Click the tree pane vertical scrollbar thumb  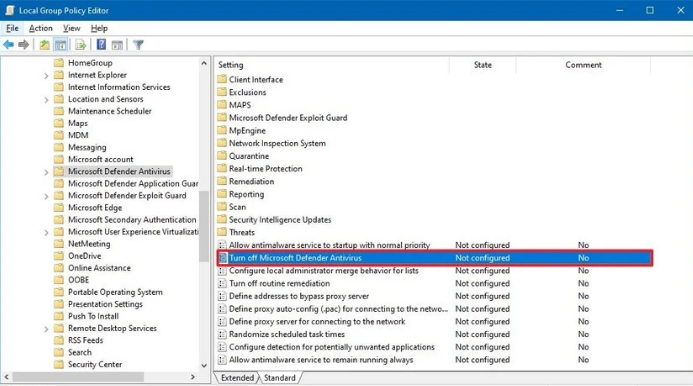pos(204,226)
